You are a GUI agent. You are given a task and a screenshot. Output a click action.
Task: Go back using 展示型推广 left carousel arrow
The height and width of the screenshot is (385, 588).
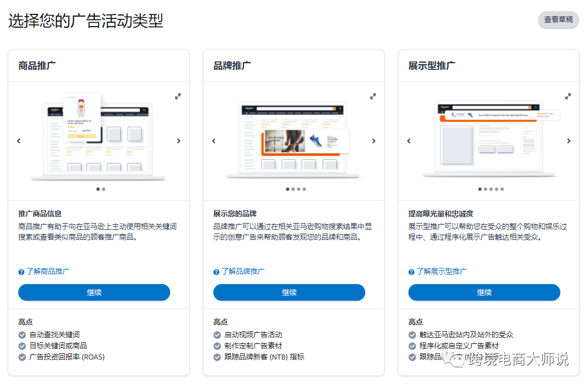point(409,140)
